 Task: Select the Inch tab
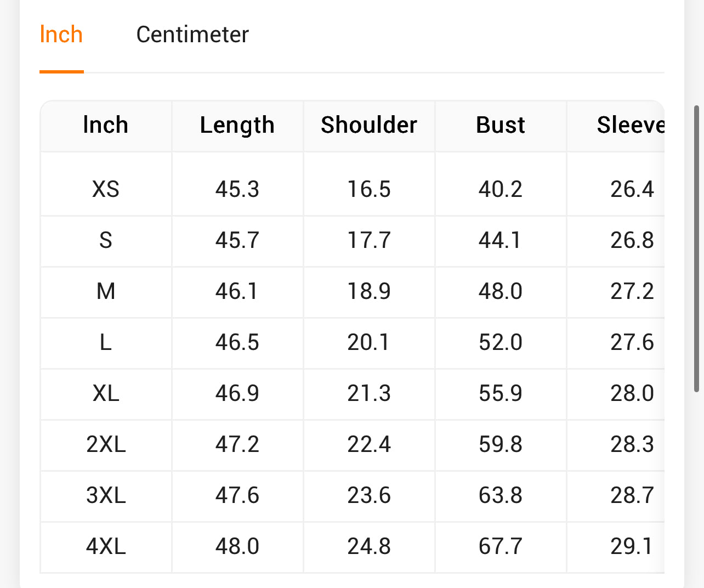click(61, 35)
